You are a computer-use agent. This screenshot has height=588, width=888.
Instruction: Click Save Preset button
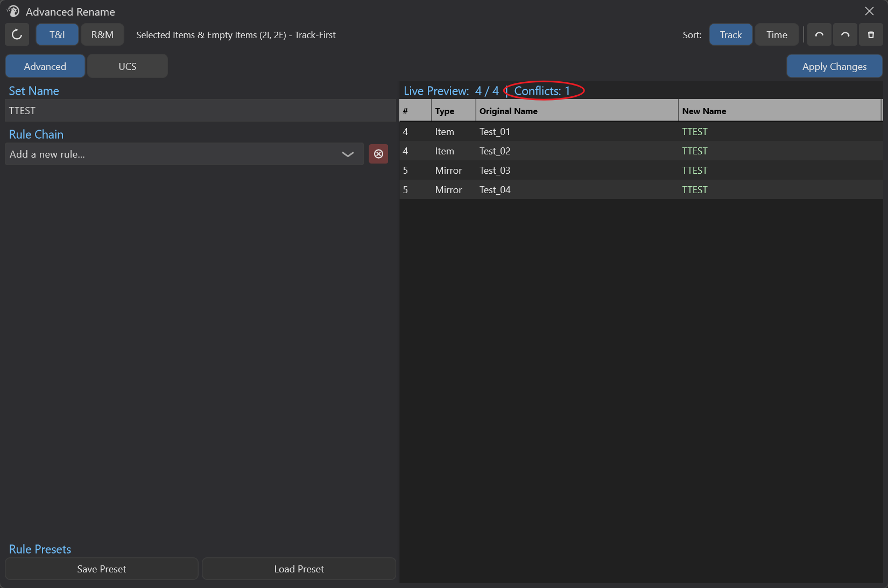pos(102,569)
